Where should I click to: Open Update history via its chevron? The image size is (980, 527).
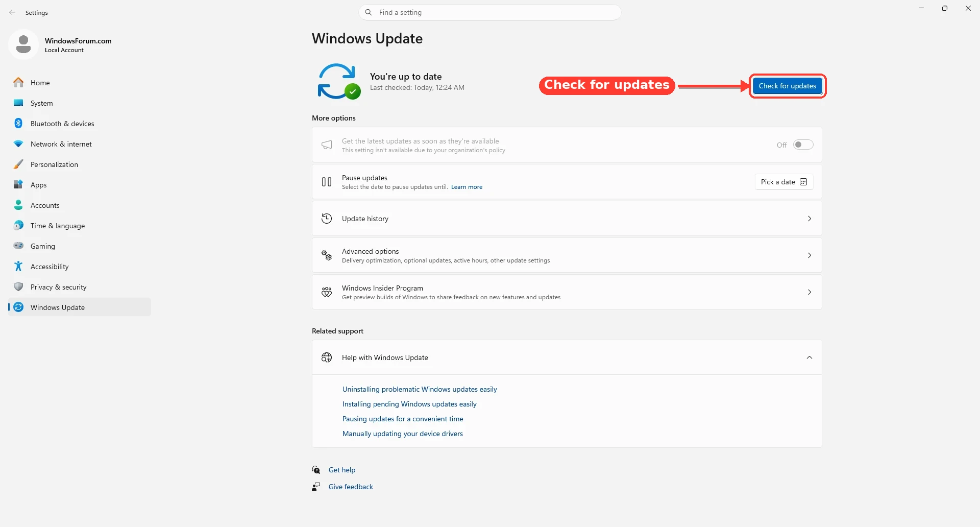coord(810,219)
